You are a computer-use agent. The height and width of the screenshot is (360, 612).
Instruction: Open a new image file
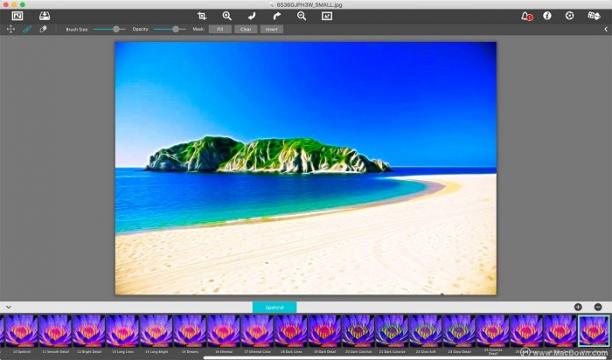point(17,16)
